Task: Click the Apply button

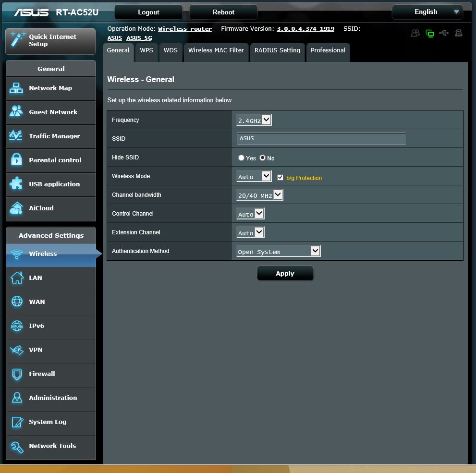Action: click(x=285, y=273)
